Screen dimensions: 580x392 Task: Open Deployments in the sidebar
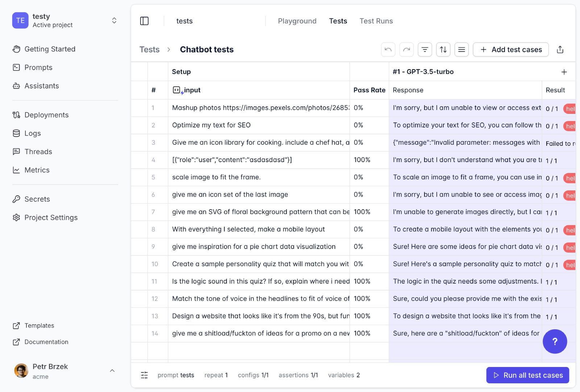(x=46, y=115)
